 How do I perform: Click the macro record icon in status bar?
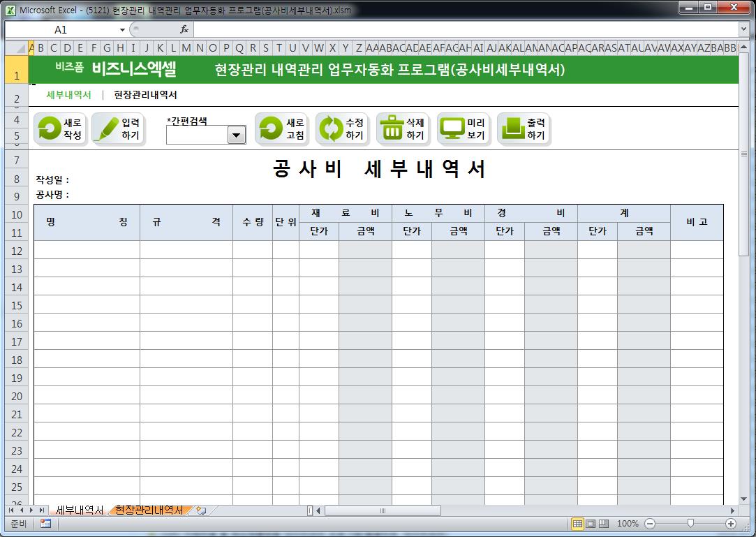click(x=45, y=524)
